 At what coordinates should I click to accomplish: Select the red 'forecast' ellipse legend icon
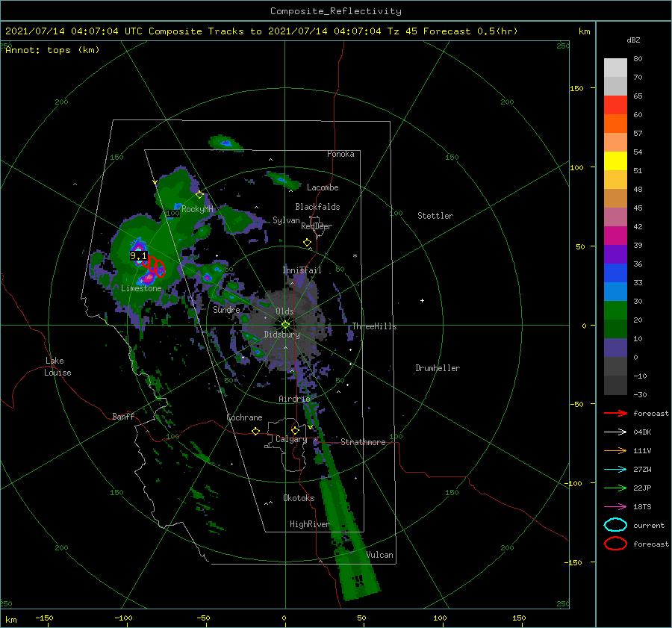pos(615,544)
